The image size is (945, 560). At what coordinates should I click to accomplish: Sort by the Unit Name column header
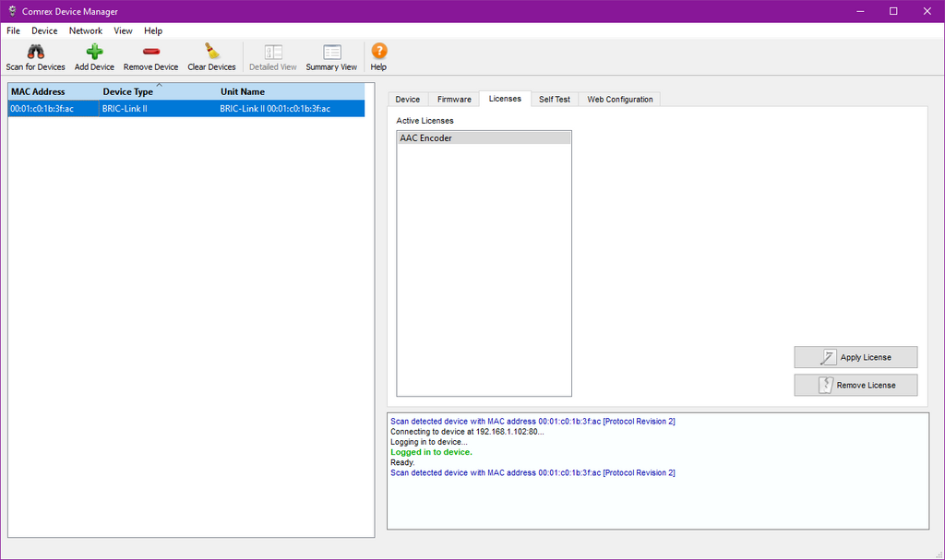[x=291, y=91]
